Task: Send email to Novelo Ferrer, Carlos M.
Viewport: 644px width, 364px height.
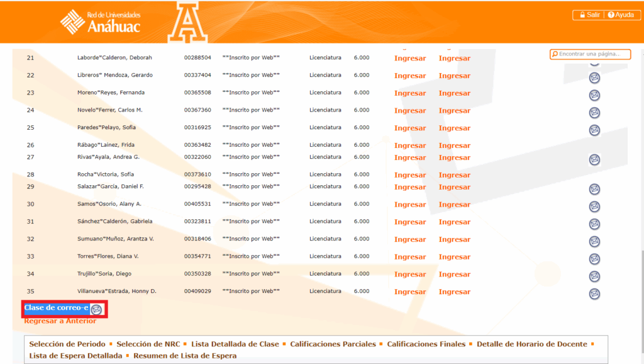Action: coord(594,113)
